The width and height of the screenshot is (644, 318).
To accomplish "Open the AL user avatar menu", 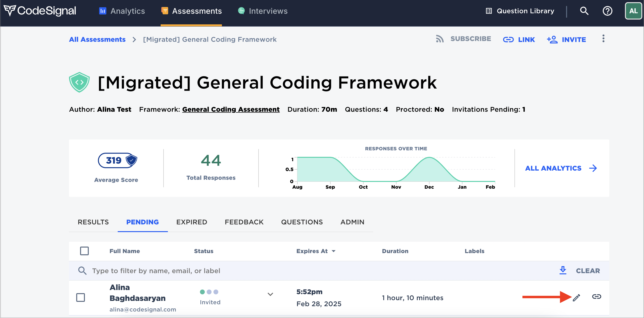I will point(633,11).
